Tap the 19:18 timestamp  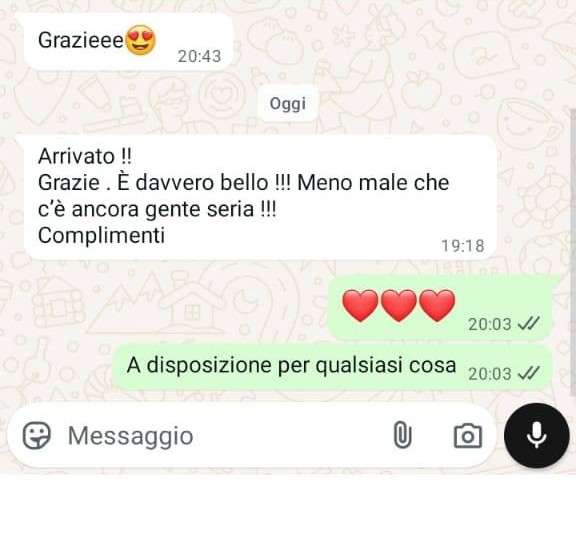462,246
